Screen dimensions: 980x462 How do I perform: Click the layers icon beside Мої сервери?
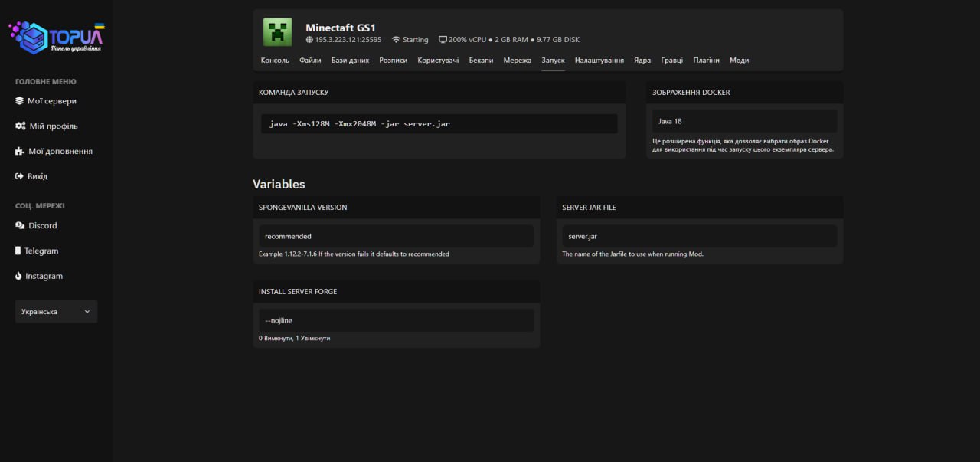click(20, 101)
